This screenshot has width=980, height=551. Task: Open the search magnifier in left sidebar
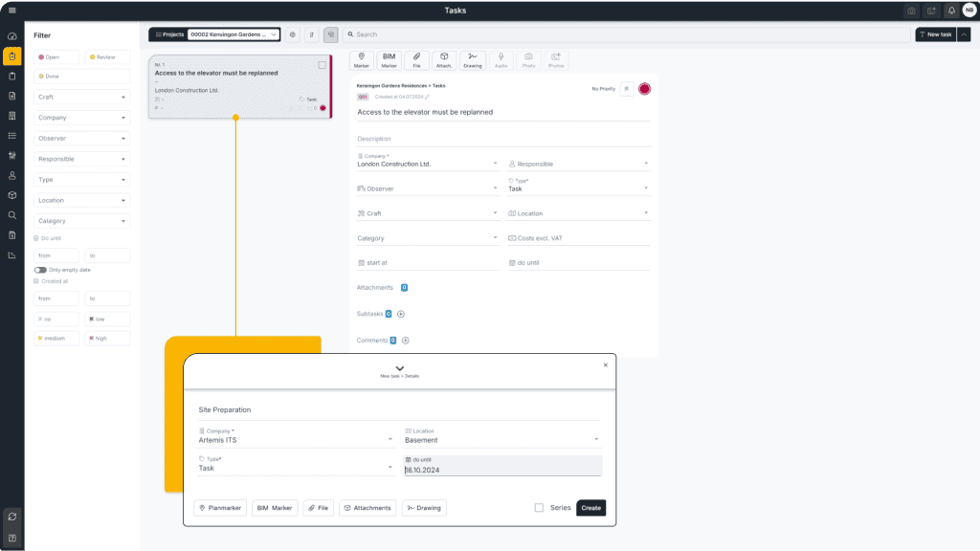11,215
